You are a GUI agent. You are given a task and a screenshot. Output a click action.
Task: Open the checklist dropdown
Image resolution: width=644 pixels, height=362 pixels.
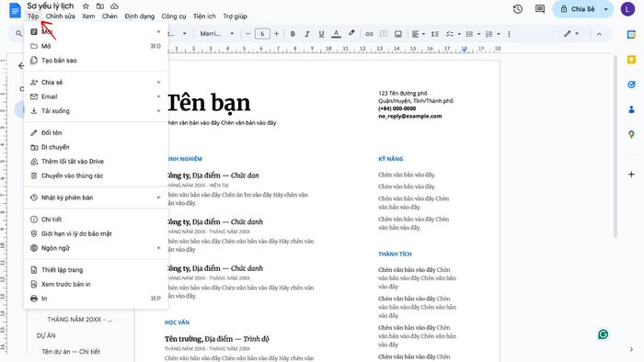[454, 34]
